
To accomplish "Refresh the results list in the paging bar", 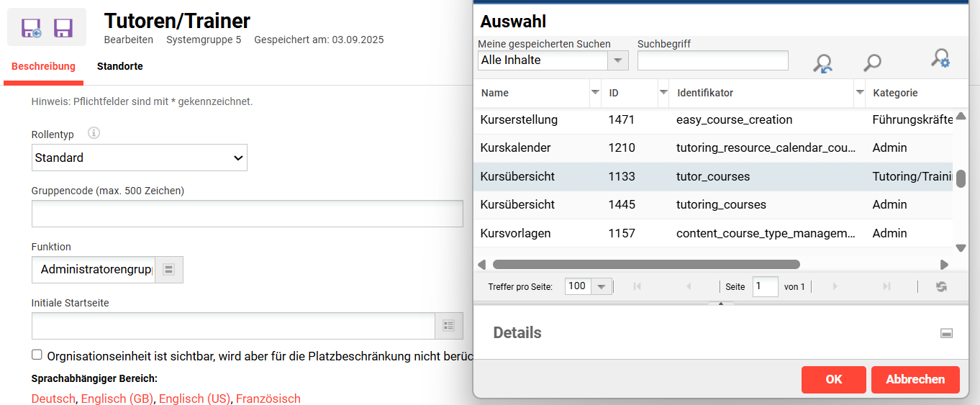I will pos(941,286).
